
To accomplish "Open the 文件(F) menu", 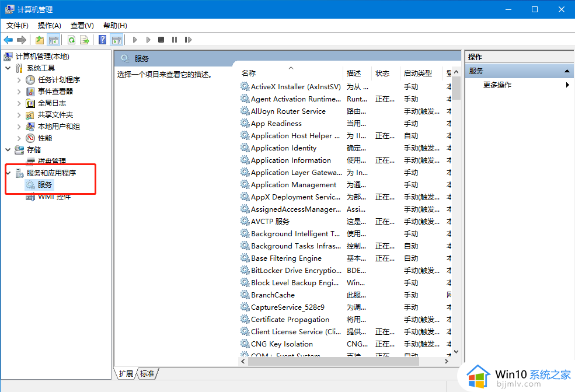I will point(18,25).
